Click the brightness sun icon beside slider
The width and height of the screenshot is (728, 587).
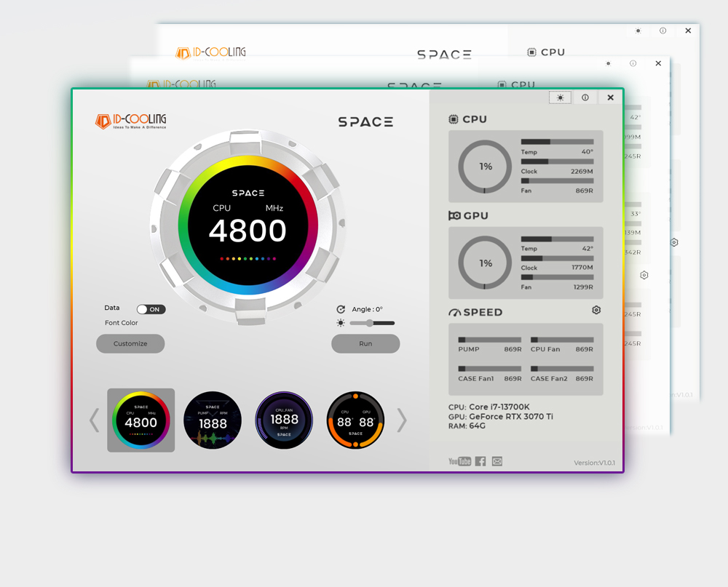coord(341,323)
